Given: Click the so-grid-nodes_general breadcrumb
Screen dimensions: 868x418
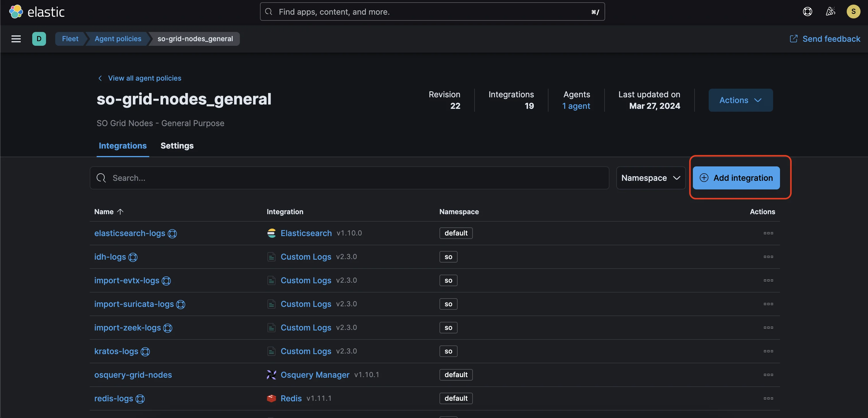Looking at the screenshot, I should pos(195,39).
